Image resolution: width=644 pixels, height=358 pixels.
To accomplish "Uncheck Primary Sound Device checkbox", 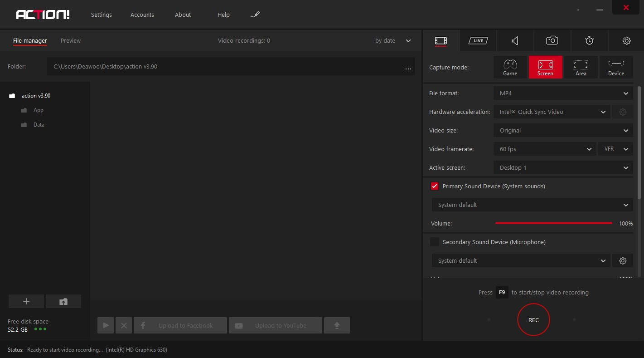I will pos(435,186).
